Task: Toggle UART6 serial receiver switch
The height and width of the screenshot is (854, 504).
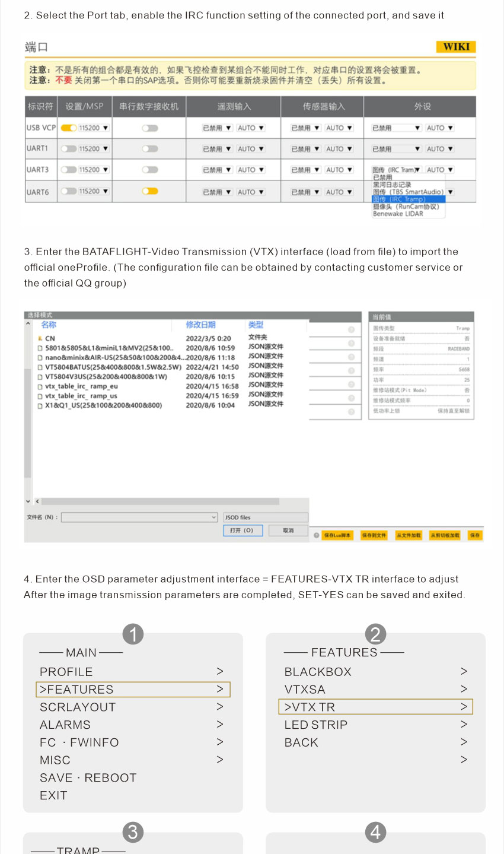Action: tap(150, 191)
